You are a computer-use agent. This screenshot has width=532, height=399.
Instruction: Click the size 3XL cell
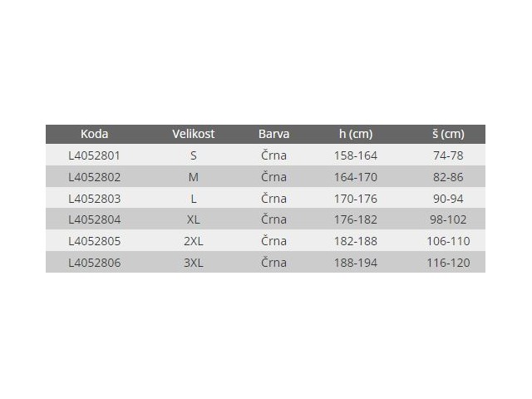click(193, 263)
